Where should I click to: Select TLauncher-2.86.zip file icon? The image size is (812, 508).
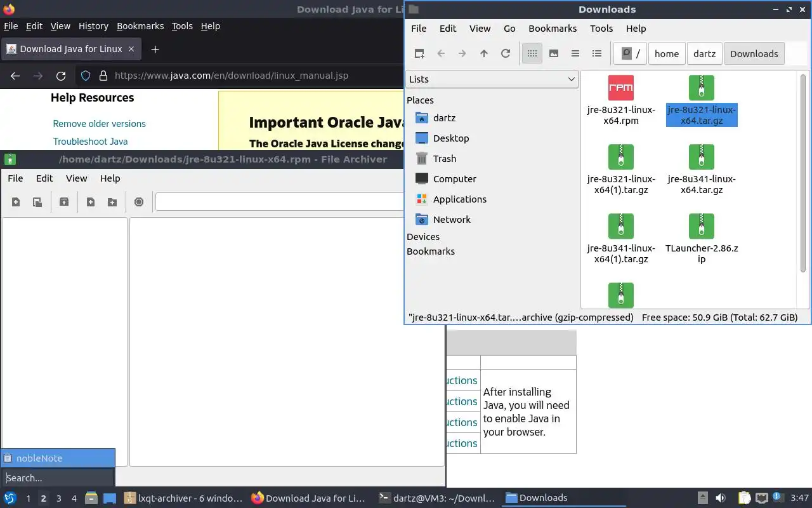[702, 226]
